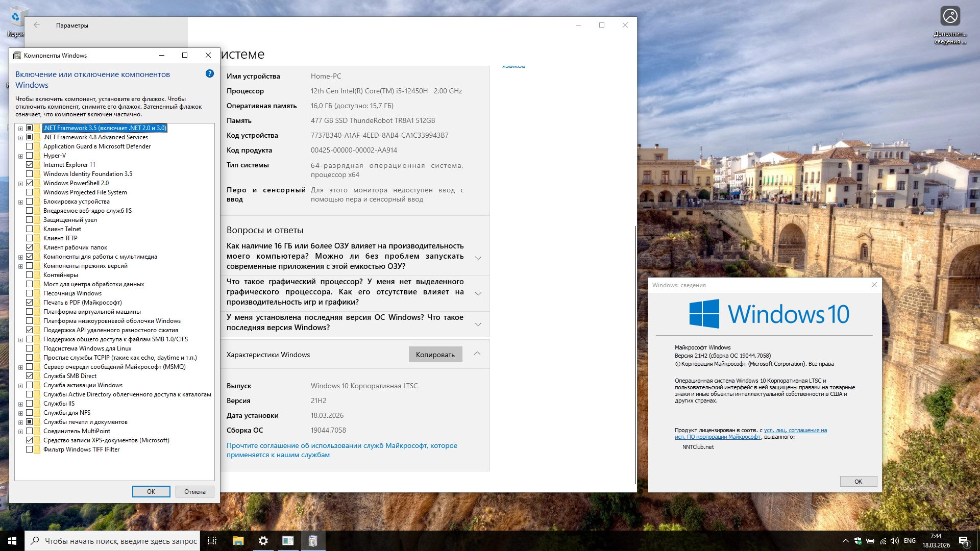
Task: Open Task View on the taskbar
Action: (x=212, y=541)
